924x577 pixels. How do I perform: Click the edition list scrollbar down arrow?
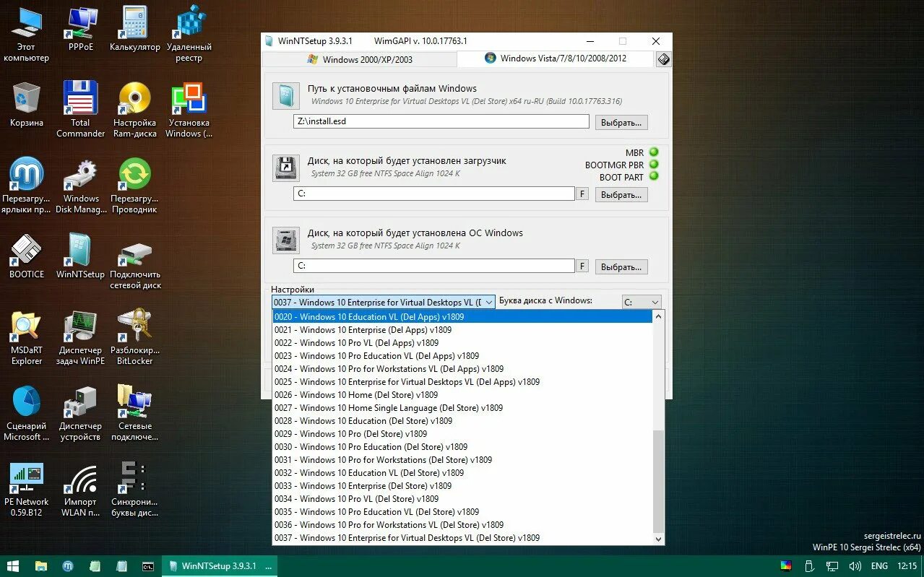tap(657, 539)
